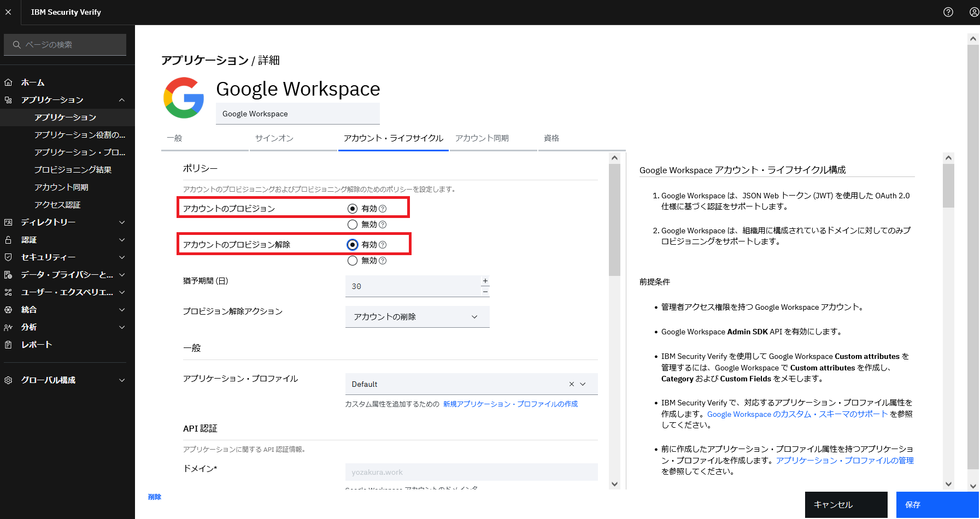Click the search magnifier icon in sidebar
Image resolution: width=980 pixels, height=519 pixels.
17,45
